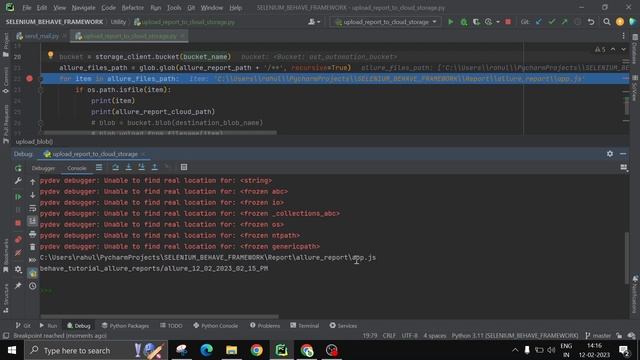Start debugging with the bug icon
Image resolution: width=640 pixels, height=360 pixels.
point(464,22)
